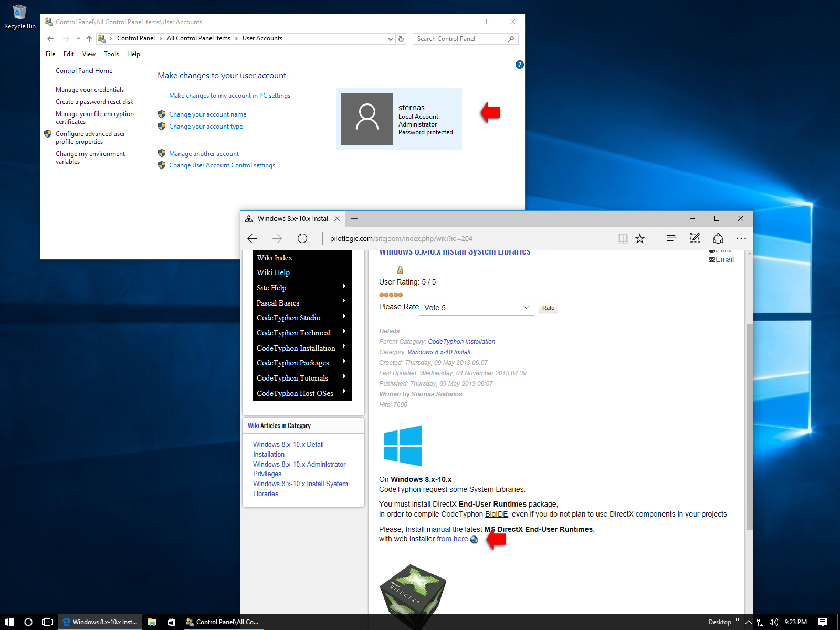840x630 pixels.
Task: Open Control Panel address bar dropdown arrow
Action: (390, 39)
